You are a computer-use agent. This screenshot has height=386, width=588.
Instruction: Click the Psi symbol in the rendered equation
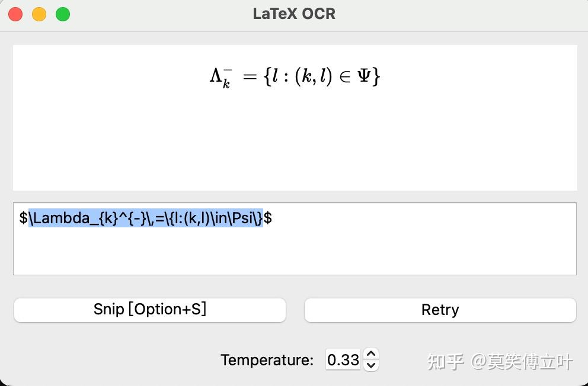click(364, 76)
